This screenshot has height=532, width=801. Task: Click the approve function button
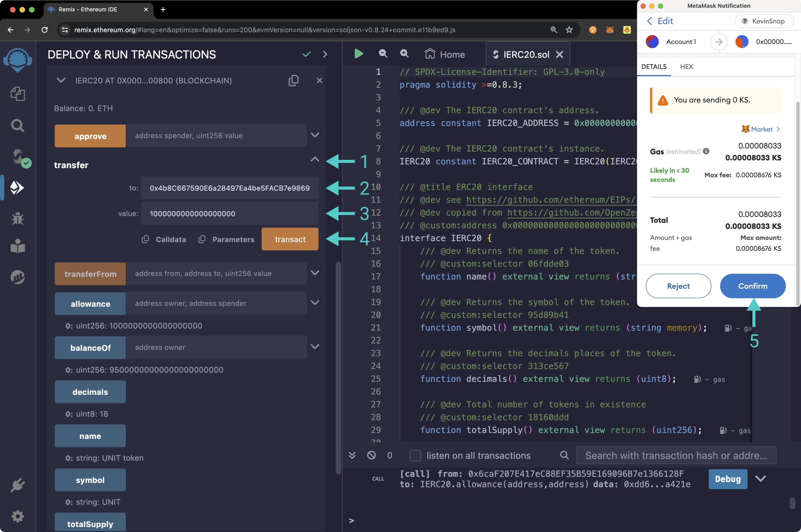[90, 136]
